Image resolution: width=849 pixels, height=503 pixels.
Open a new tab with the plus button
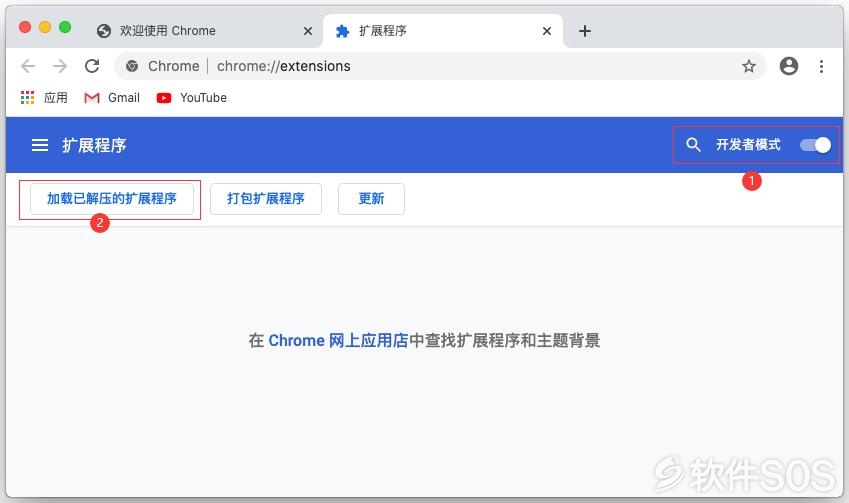pos(584,31)
